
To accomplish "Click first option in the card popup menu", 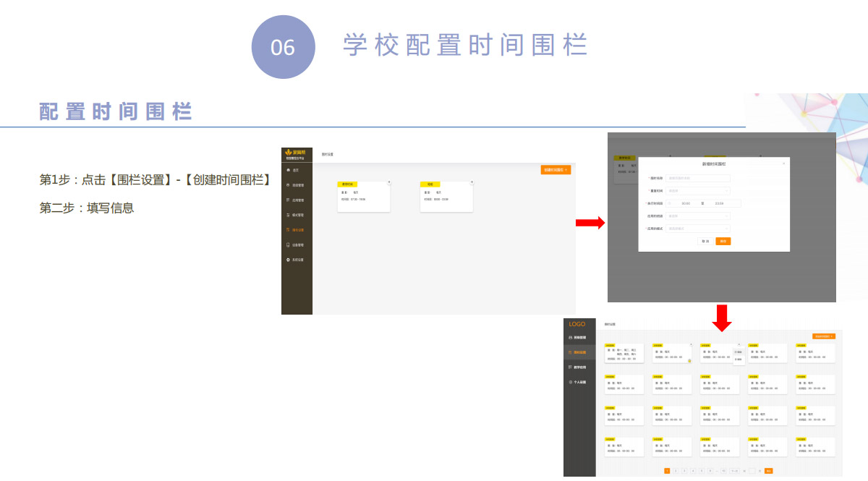I will [739, 352].
